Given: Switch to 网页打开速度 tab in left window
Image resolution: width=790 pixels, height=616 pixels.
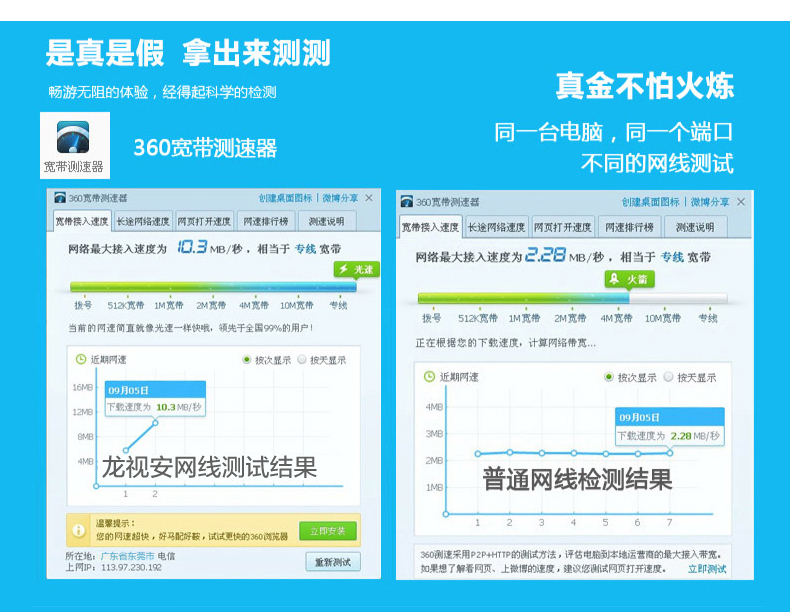Looking at the screenshot, I should [x=204, y=222].
